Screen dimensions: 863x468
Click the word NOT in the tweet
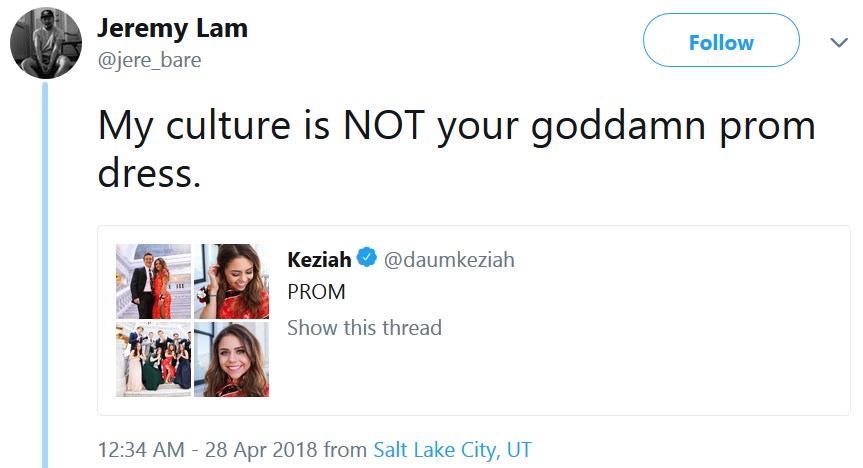(384, 124)
